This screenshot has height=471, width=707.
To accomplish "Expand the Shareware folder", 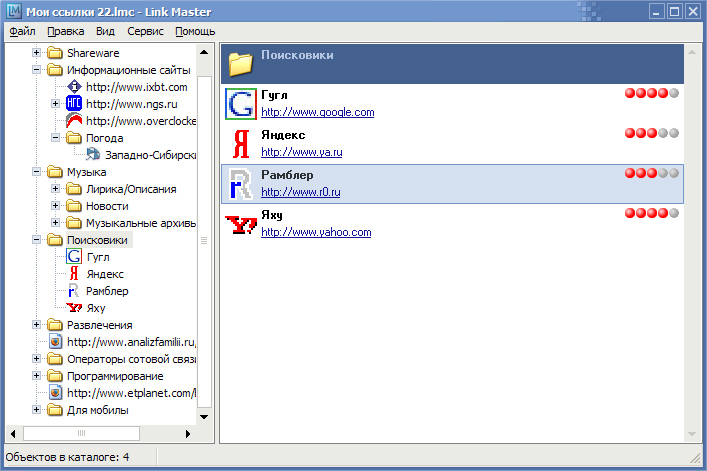I will tap(37, 53).
